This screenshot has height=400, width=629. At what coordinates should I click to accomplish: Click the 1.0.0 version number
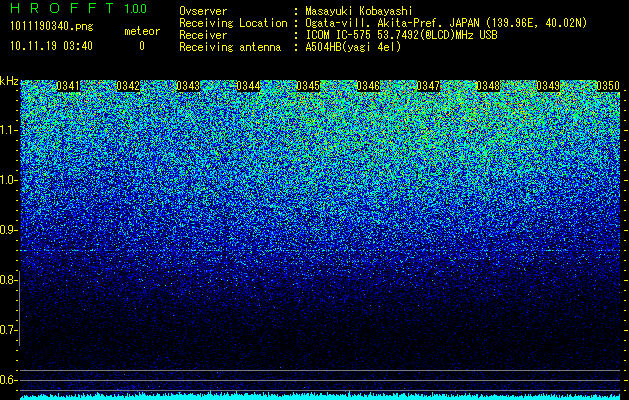(x=136, y=8)
